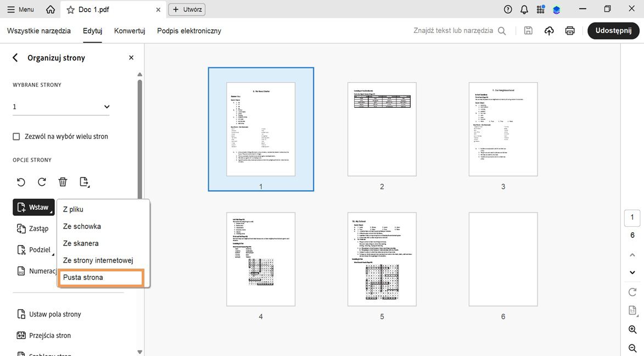Open the hamburger Menu
The width and height of the screenshot is (644, 356).
click(20, 9)
